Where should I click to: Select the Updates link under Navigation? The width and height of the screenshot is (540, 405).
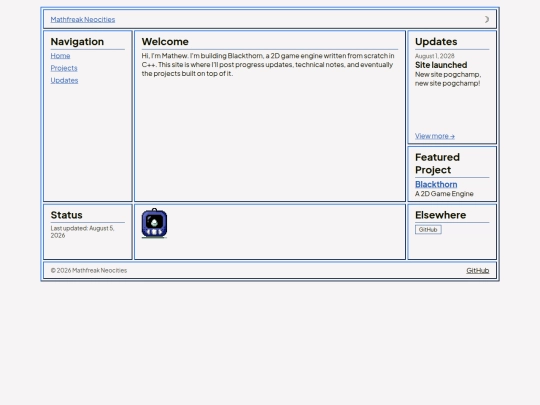click(x=64, y=81)
